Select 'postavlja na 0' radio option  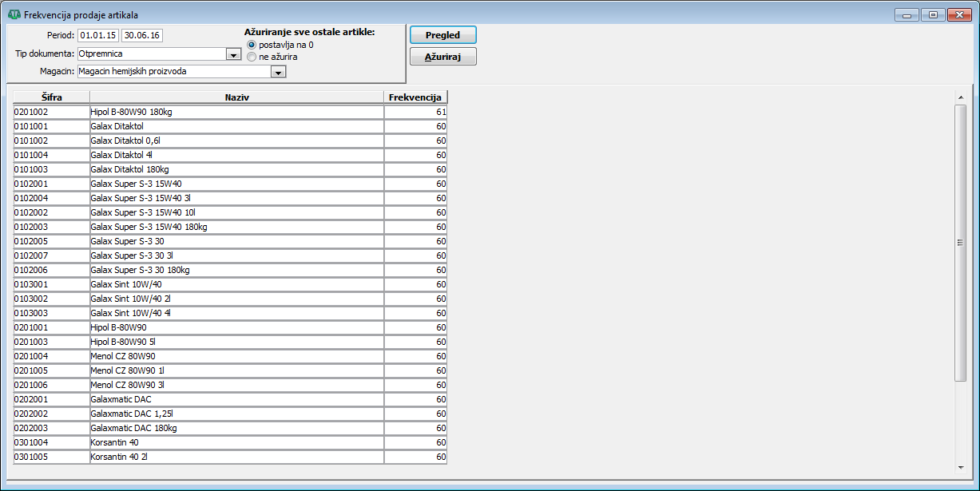(x=252, y=45)
